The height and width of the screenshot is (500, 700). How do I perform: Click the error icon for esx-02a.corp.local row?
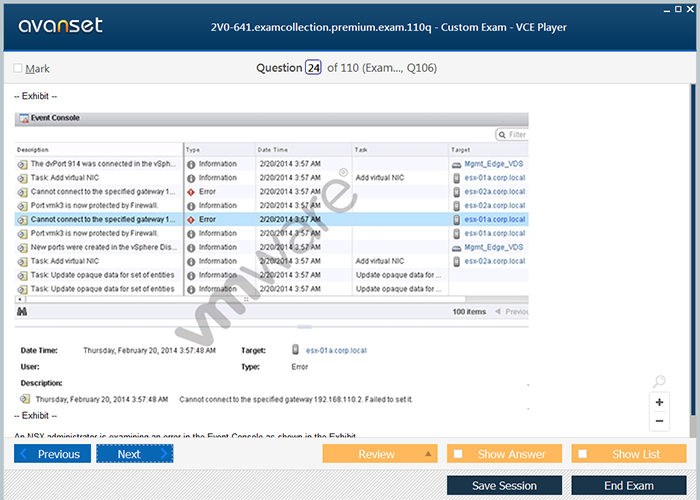tap(191, 192)
